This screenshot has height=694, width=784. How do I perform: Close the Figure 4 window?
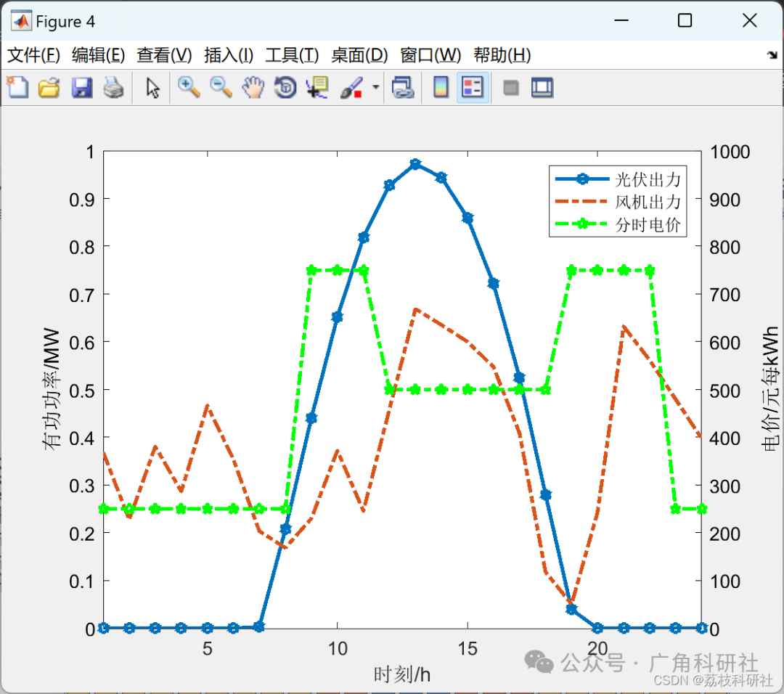coord(749,20)
